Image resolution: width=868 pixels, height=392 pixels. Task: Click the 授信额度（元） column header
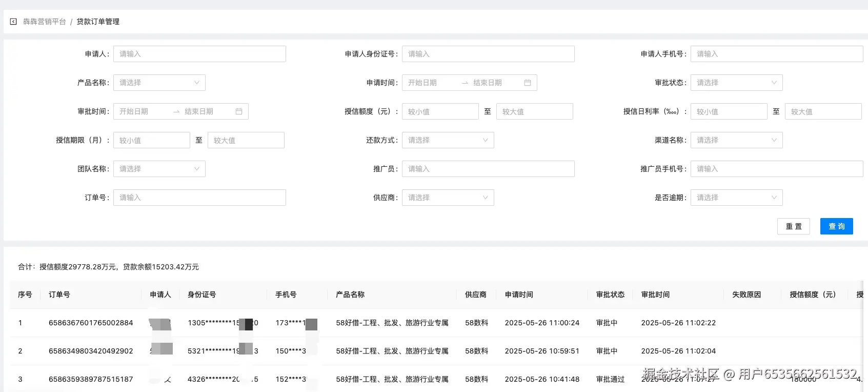pyautogui.click(x=813, y=295)
